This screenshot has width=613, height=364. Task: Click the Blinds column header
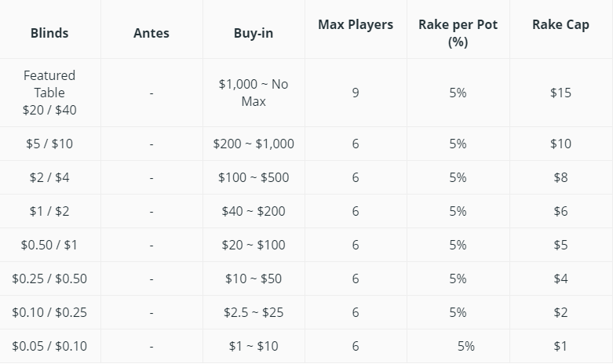pyautogui.click(x=49, y=33)
